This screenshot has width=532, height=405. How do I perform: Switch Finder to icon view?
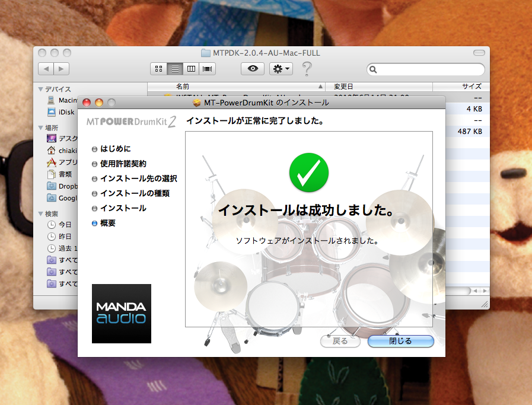click(158, 69)
